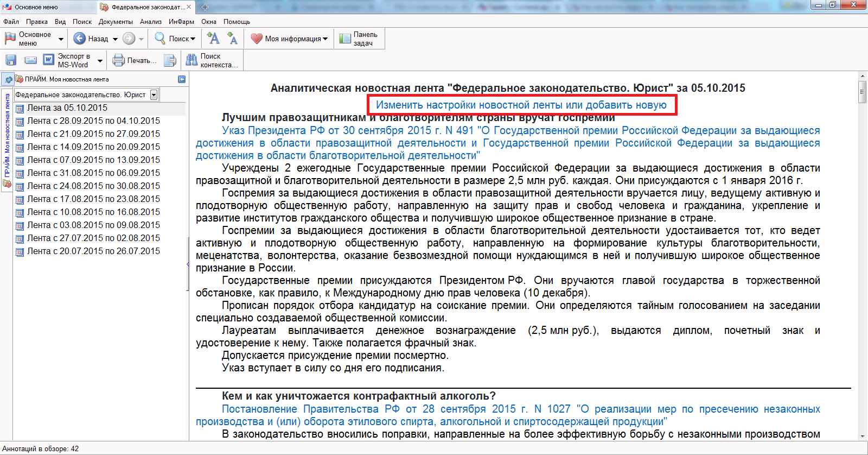
Task: Collapse left panel with blue arrow button
Action: coord(182,79)
